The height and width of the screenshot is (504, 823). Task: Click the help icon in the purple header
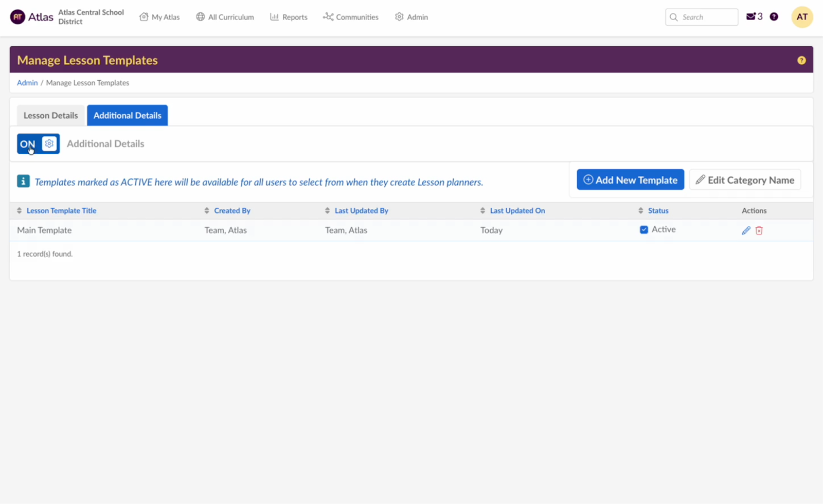coord(801,60)
